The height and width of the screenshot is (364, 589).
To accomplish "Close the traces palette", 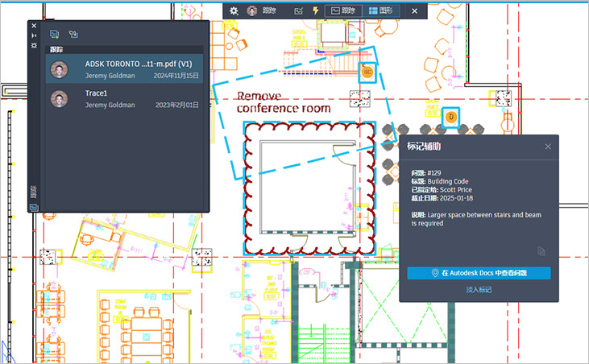I will click(x=34, y=26).
